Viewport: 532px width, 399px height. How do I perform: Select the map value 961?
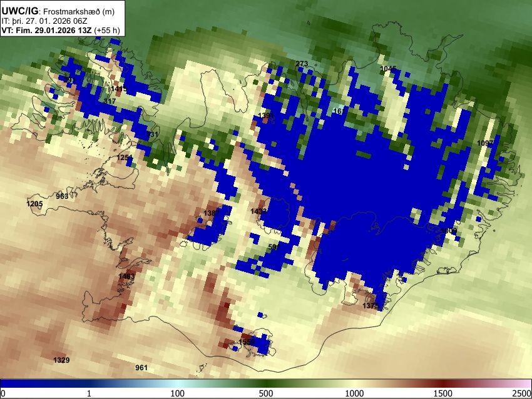141,368
